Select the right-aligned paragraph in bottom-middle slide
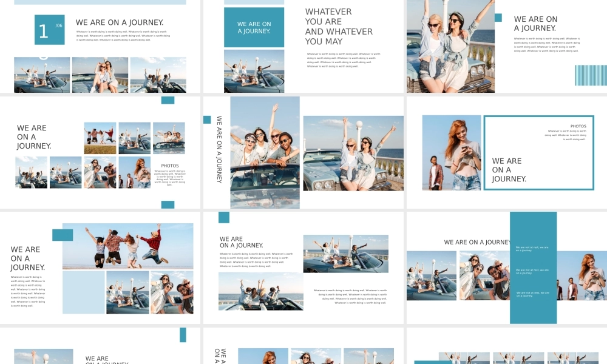Screen dimensions: 607x364 pyautogui.click(x=350, y=297)
